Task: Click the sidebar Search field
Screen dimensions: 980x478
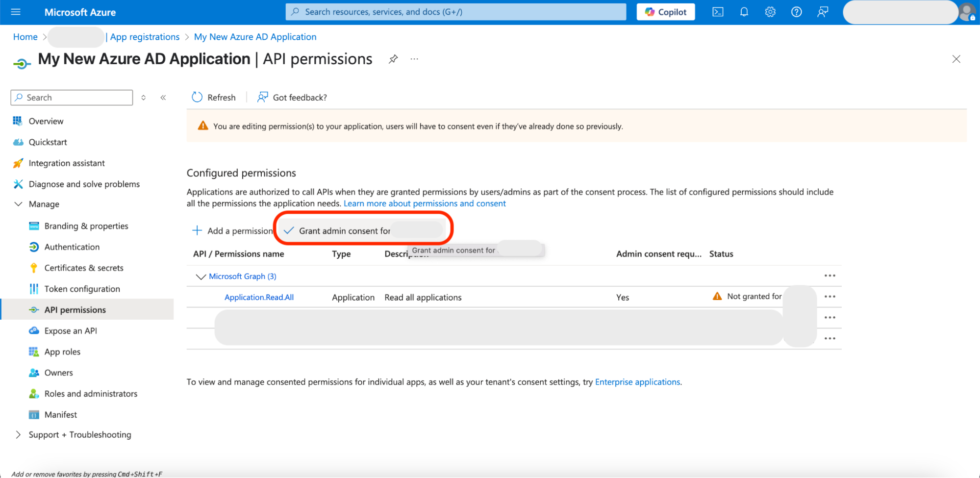Action: tap(72, 98)
